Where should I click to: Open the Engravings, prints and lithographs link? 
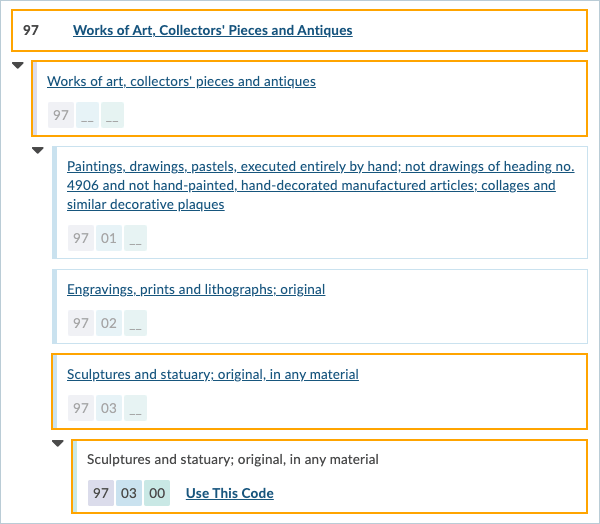[196, 289]
